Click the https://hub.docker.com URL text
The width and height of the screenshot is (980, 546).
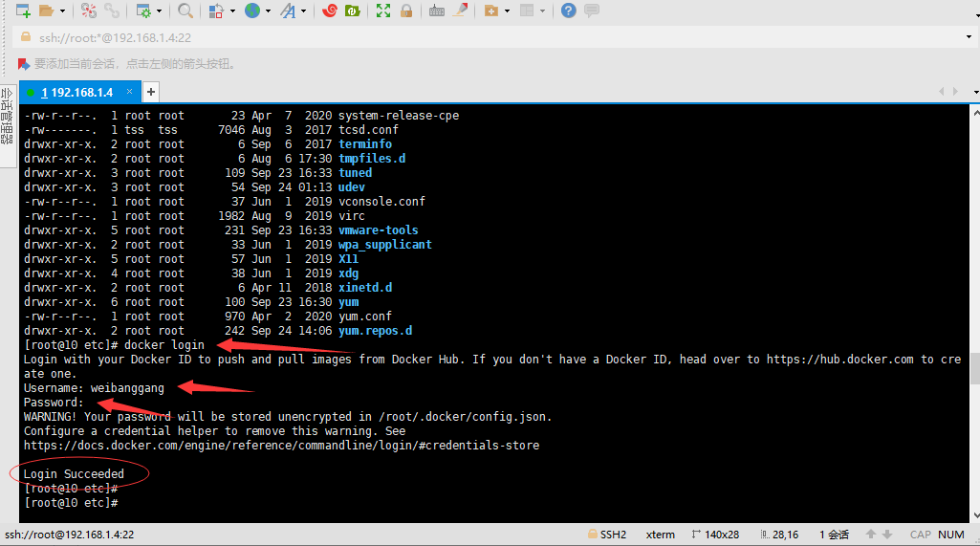(840, 360)
